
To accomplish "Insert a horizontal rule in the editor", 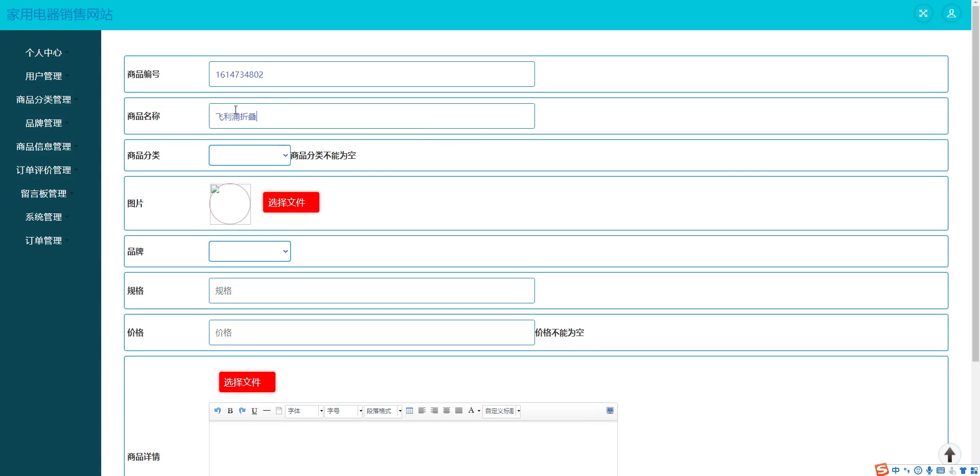I will (x=267, y=411).
